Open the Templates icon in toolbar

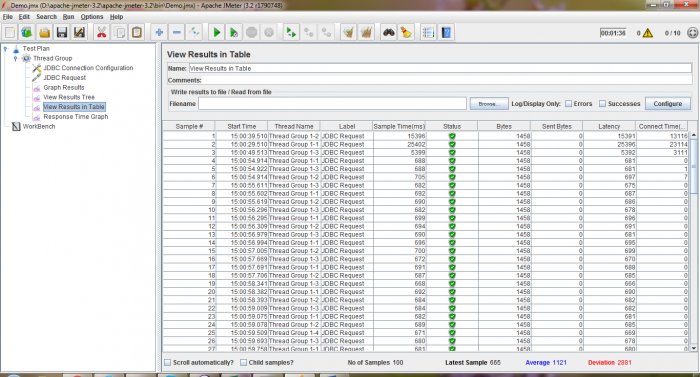pos(27,33)
